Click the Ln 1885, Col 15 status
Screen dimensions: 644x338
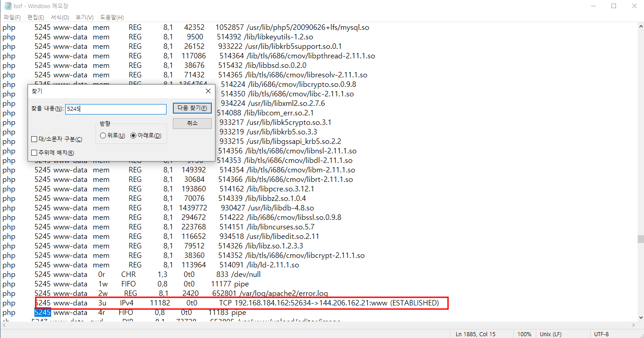click(475, 334)
